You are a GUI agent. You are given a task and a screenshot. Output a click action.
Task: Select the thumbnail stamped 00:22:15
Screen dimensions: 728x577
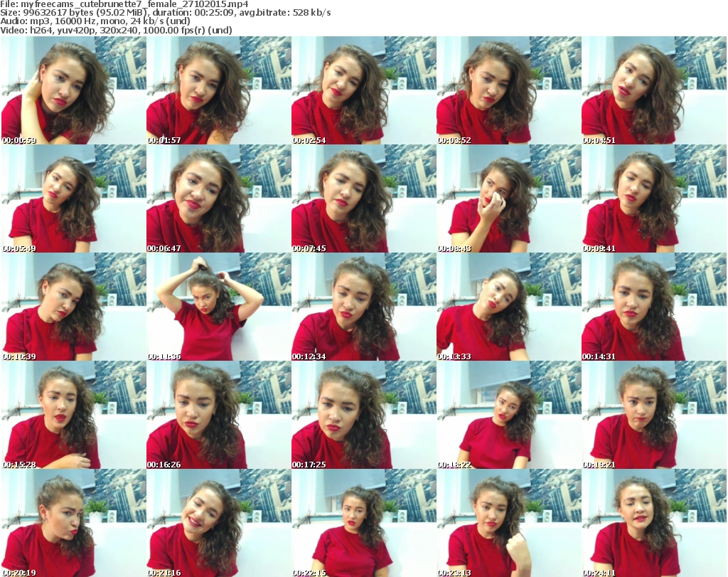tap(363, 523)
